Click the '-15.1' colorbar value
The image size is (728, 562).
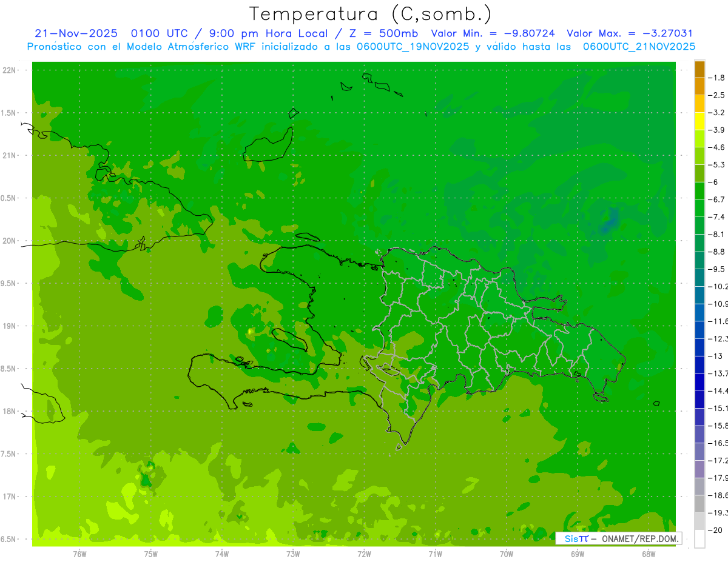coord(719,408)
